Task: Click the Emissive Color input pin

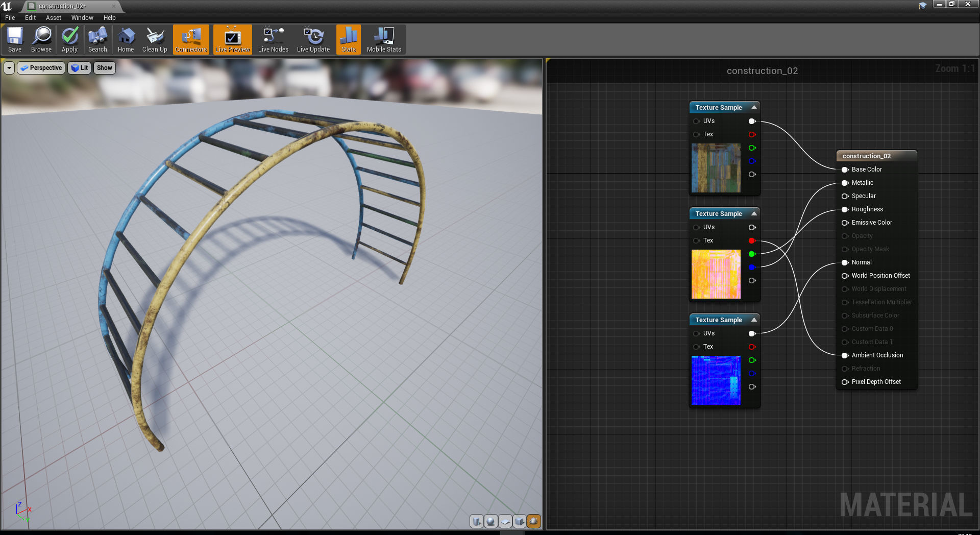Action: 845,223
